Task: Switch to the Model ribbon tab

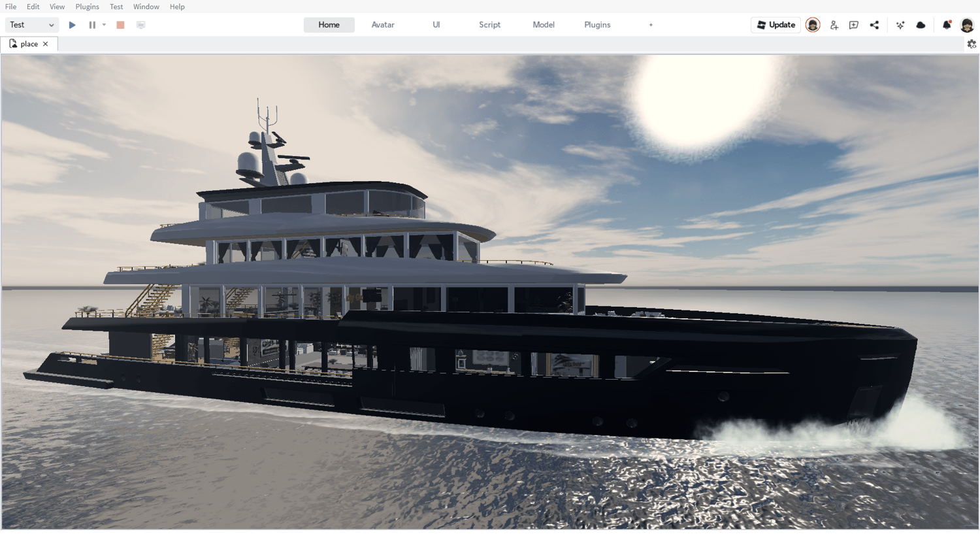Action: [544, 25]
